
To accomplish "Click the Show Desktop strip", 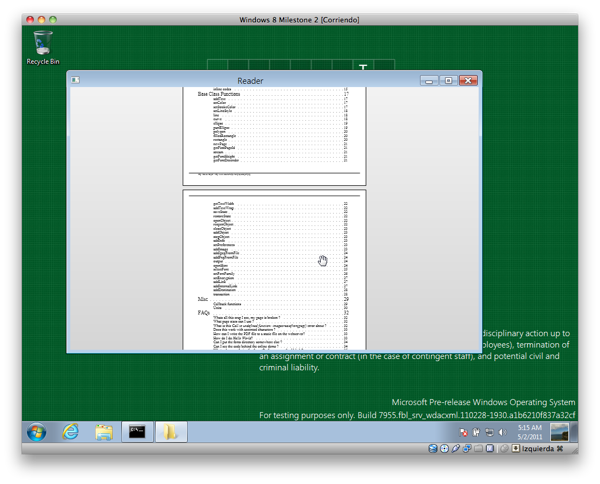I will 574,432.
